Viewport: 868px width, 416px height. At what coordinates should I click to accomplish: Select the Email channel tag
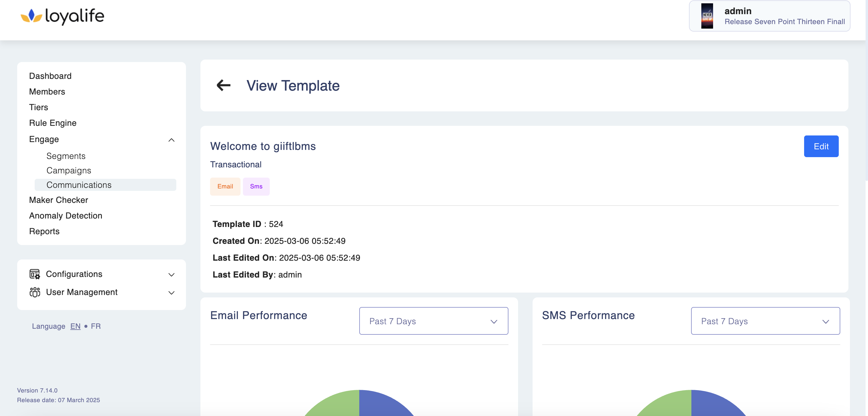coord(225,186)
